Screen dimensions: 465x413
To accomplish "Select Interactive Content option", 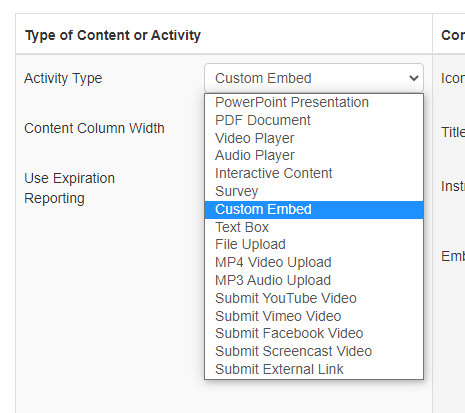I will tap(314, 173).
